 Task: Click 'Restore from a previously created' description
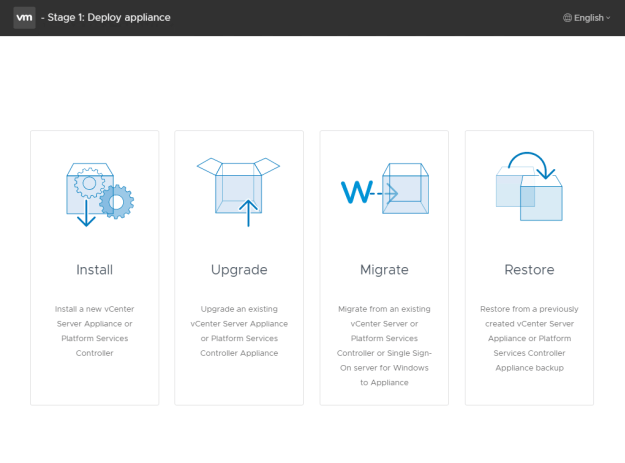click(529, 338)
